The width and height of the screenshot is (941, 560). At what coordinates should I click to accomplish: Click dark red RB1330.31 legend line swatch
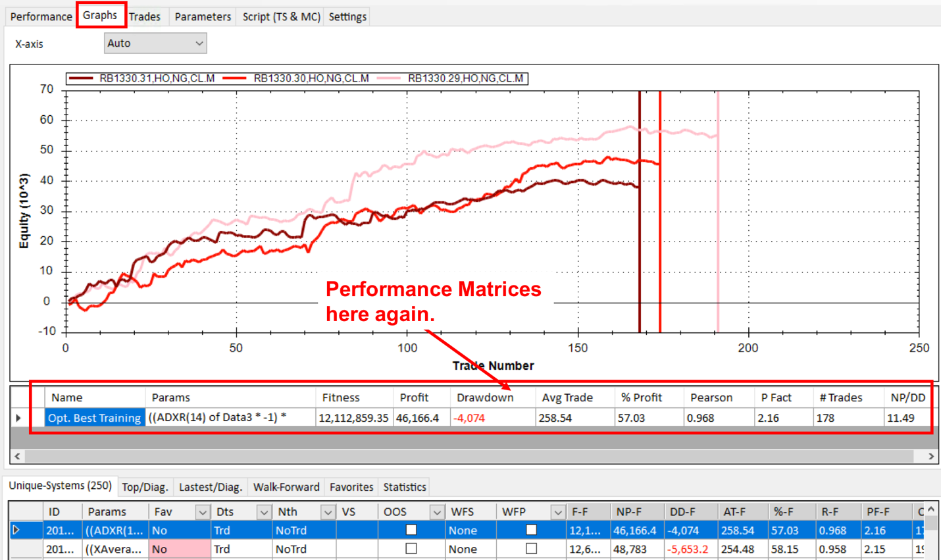coord(82,78)
